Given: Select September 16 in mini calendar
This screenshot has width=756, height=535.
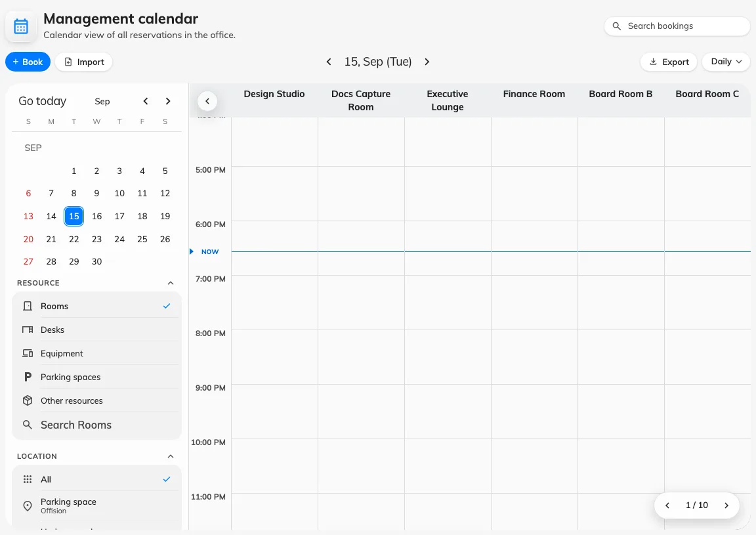Looking at the screenshot, I should coord(97,216).
